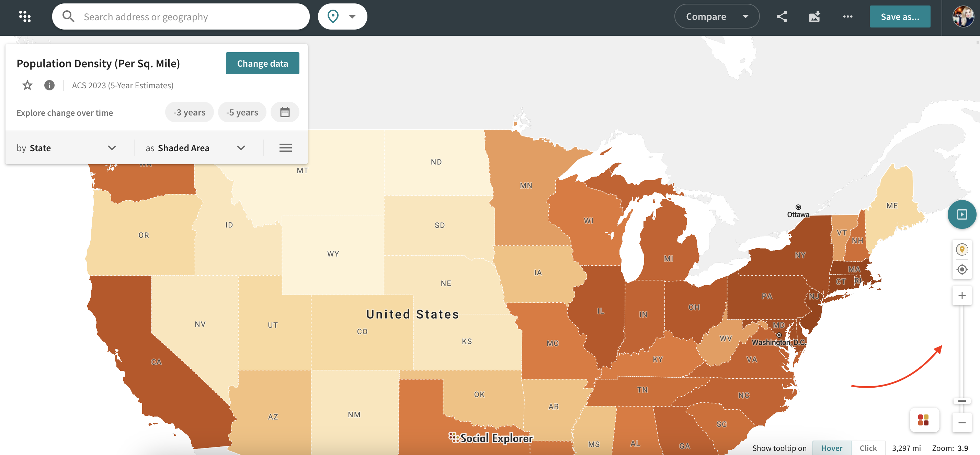The width and height of the screenshot is (980, 455).
Task: Click the Change data button
Action: [x=262, y=63]
